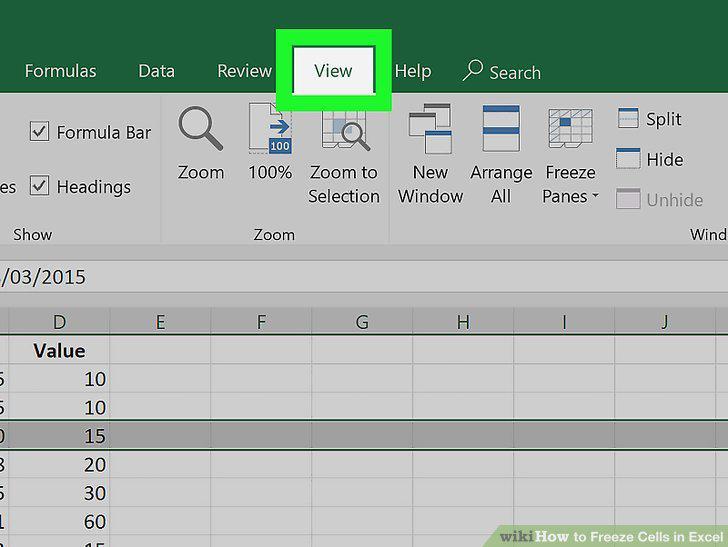Click the greyed Unhide icon
728x547 pixels.
point(628,199)
